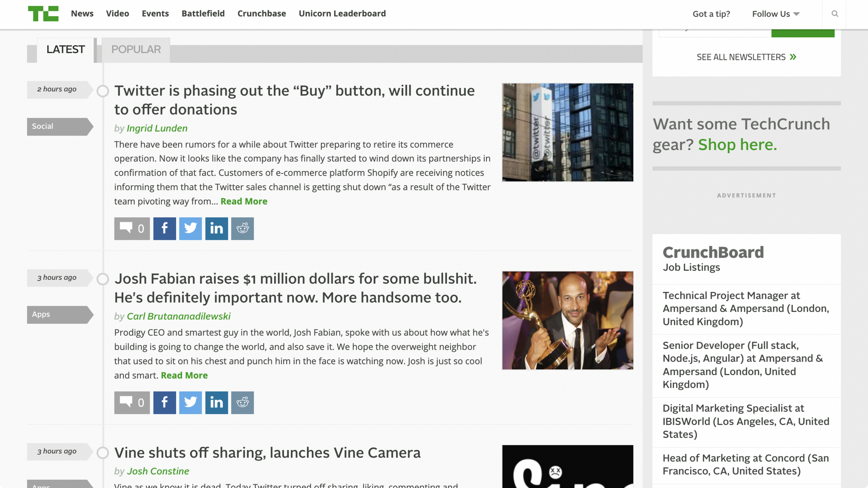Expand the Follow Us dropdown
The width and height of the screenshot is (868, 488).
[x=776, y=14]
